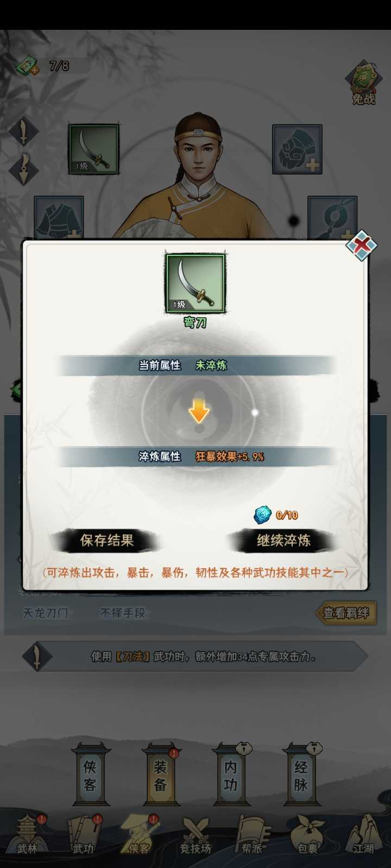Tap the dart diamond icon at left
Screen dimensions: 391x868
[23, 168]
